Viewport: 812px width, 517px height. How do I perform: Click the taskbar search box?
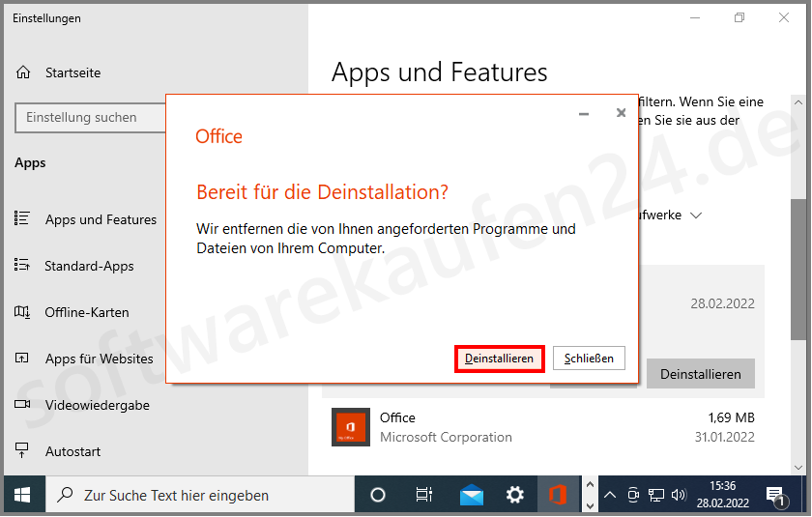200,496
